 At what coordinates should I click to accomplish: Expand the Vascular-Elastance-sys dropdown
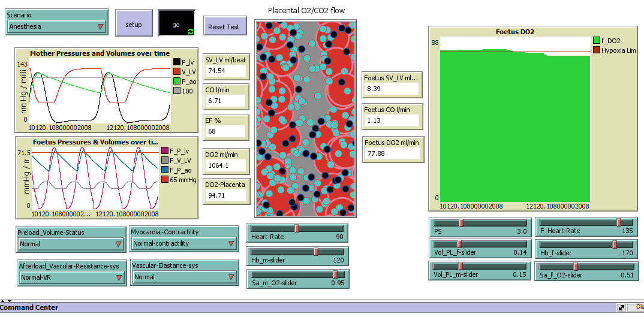point(183,277)
